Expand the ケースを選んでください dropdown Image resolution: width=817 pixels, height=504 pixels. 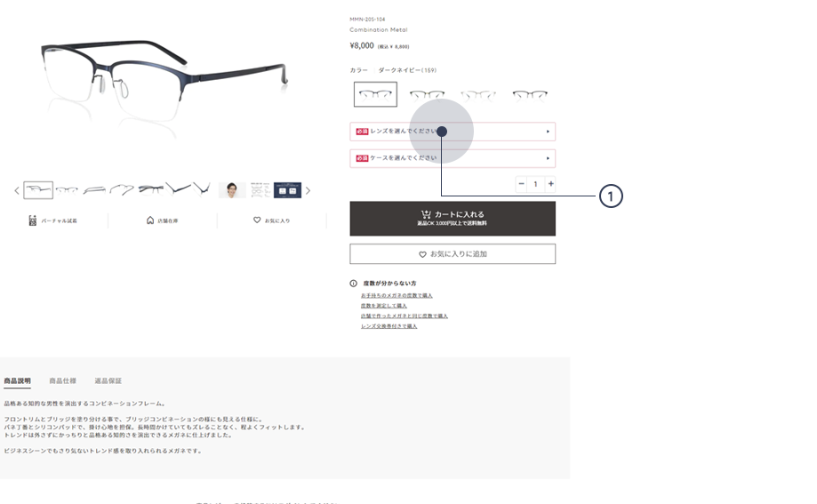click(453, 158)
